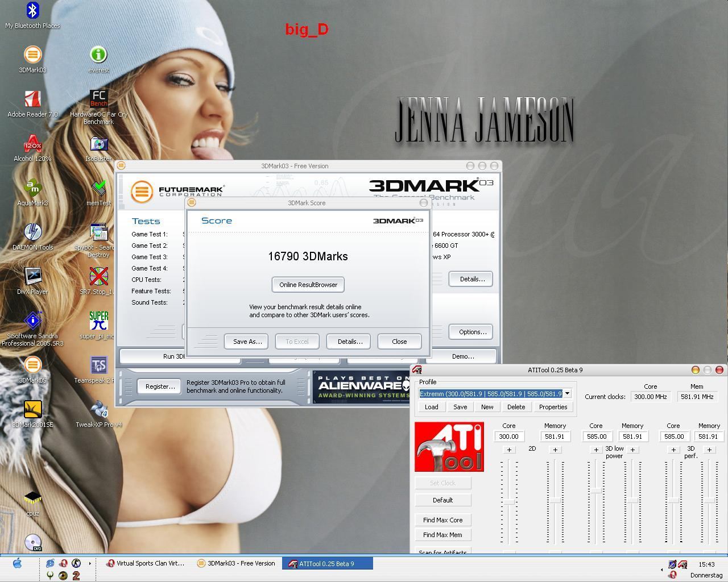
Task: Increase 2D Core clock with plus button
Action: [x=509, y=450]
